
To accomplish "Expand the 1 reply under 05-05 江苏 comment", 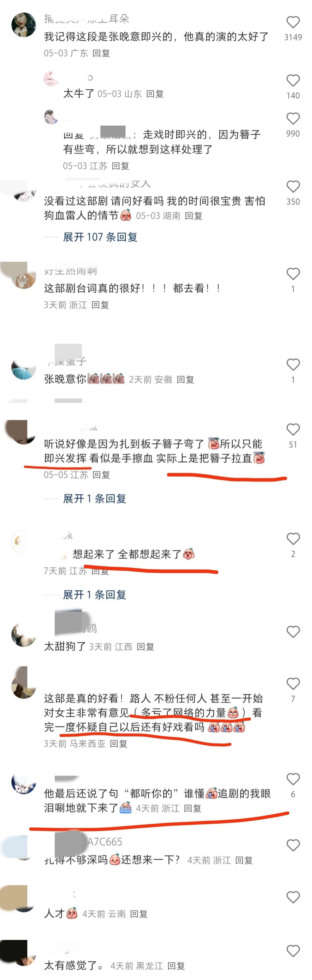I will click(x=94, y=498).
